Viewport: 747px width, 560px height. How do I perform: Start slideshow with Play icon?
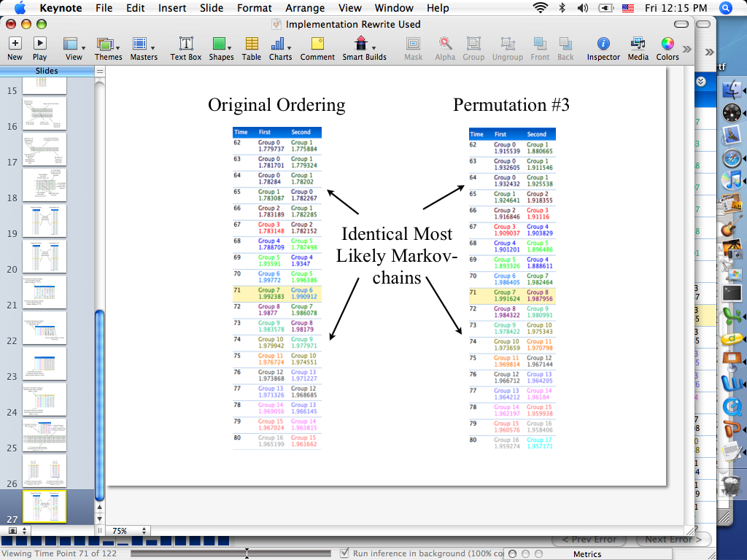[x=39, y=43]
